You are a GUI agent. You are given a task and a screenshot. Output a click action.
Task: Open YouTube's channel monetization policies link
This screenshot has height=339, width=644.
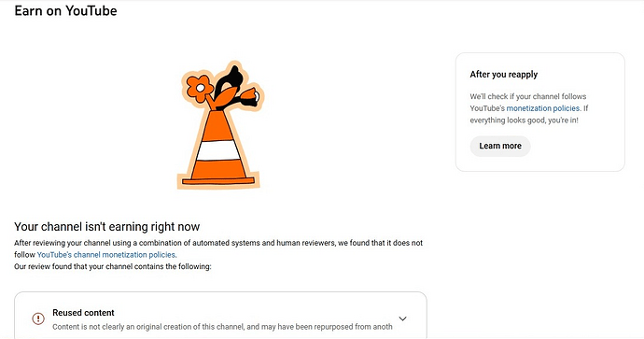(106, 255)
